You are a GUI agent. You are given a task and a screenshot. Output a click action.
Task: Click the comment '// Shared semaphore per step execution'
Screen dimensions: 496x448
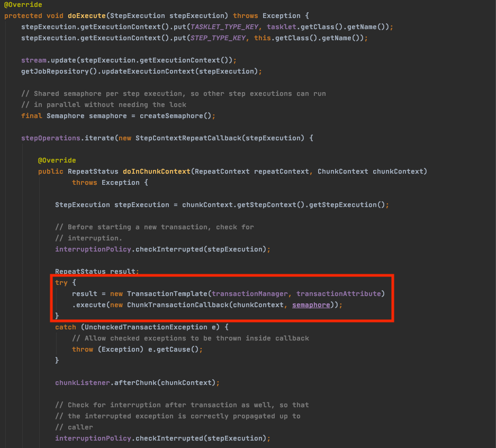click(x=102, y=94)
